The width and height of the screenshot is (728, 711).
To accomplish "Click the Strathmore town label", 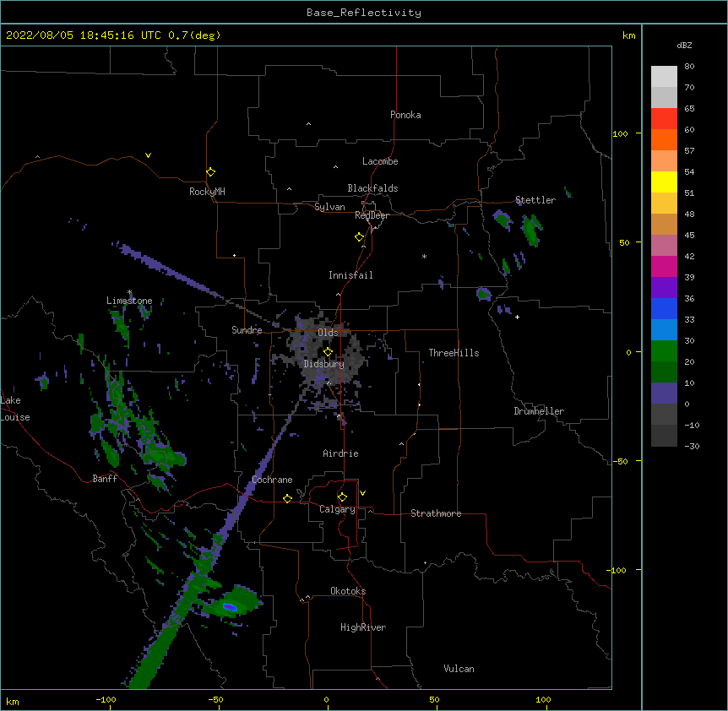I will point(436,513).
